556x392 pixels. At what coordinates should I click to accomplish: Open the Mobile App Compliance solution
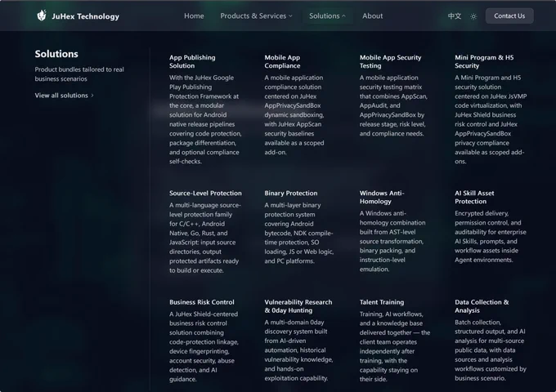pyautogui.click(x=282, y=61)
